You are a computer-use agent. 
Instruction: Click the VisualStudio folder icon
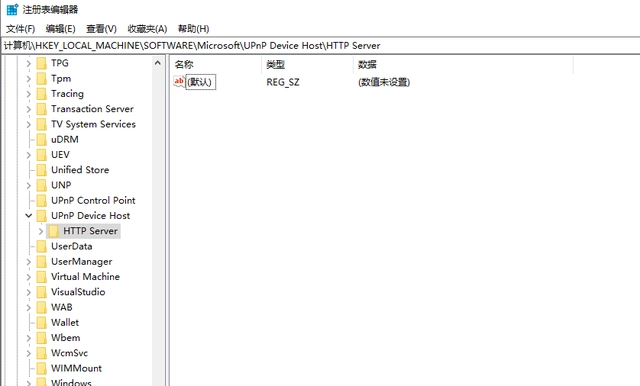click(42, 292)
